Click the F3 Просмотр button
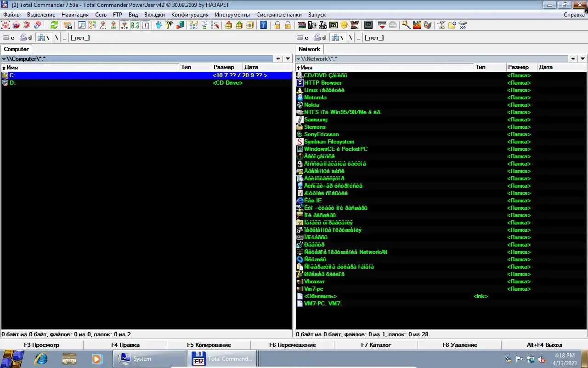588x368 pixels. click(42, 345)
